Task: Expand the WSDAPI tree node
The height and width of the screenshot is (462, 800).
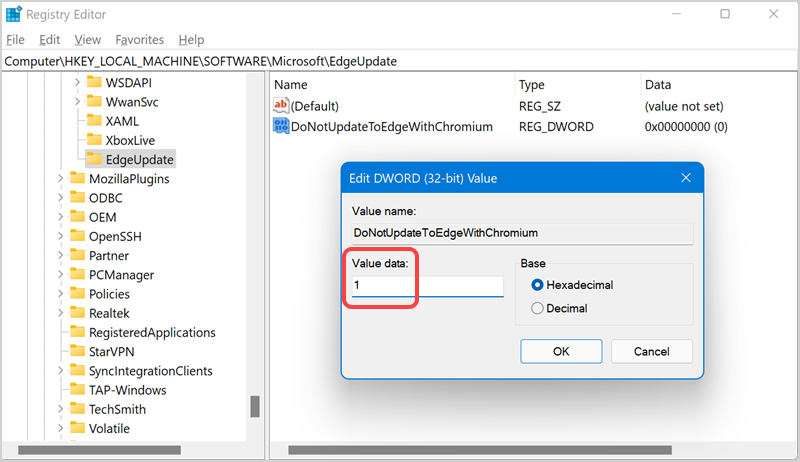Action: pos(78,82)
